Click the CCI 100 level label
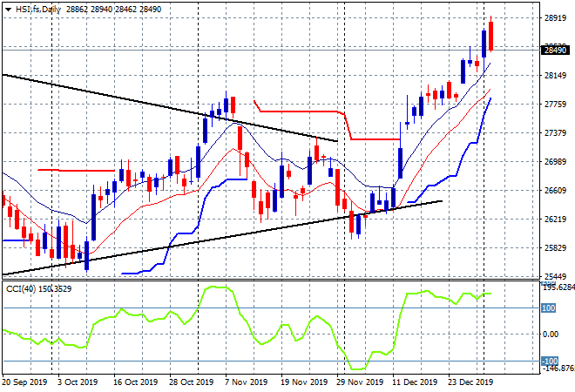The width and height of the screenshot is (575, 392). (549, 308)
